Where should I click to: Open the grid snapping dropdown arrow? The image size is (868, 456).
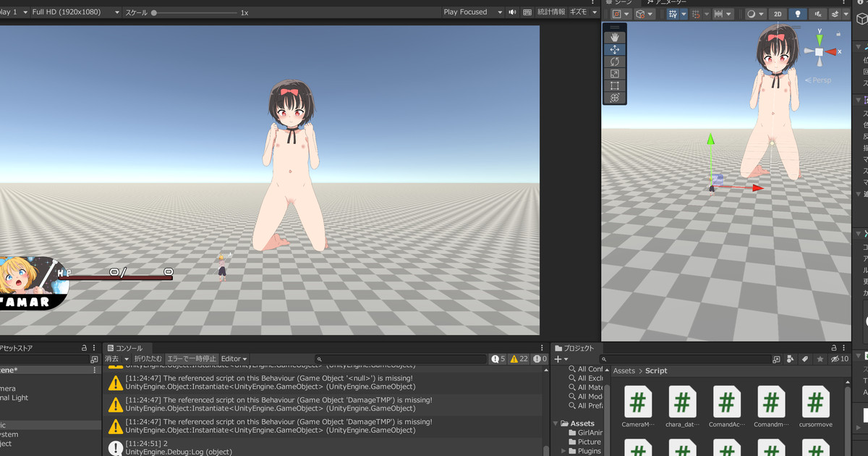click(684, 14)
